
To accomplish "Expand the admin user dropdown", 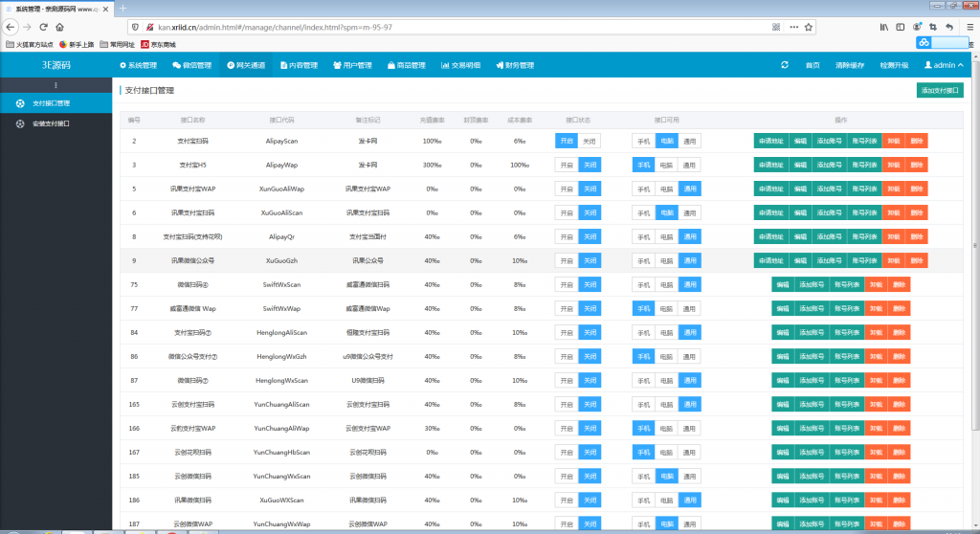I will pyautogui.click(x=943, y=65).
